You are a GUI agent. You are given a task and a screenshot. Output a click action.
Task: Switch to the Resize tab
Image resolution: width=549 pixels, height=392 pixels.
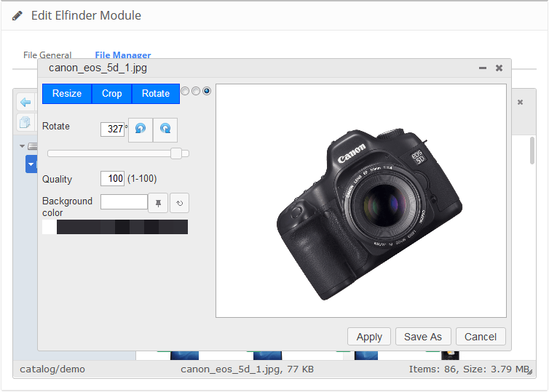pyautogui.click(x=67, y=94)
